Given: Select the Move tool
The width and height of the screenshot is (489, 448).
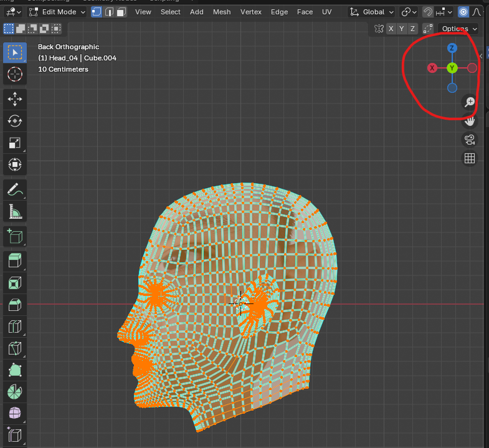Looking at the screenshot, I should 15,98.
